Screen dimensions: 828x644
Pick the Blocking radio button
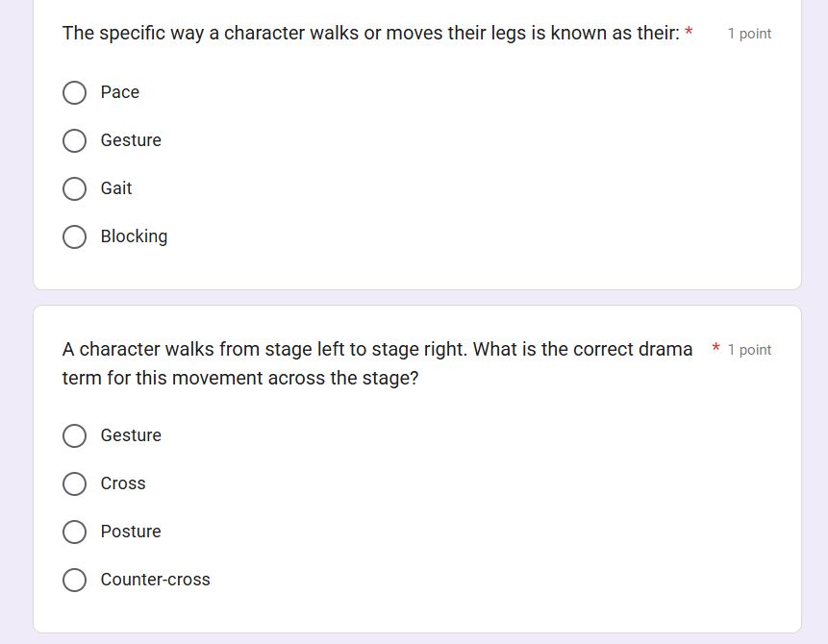[75, 237]
